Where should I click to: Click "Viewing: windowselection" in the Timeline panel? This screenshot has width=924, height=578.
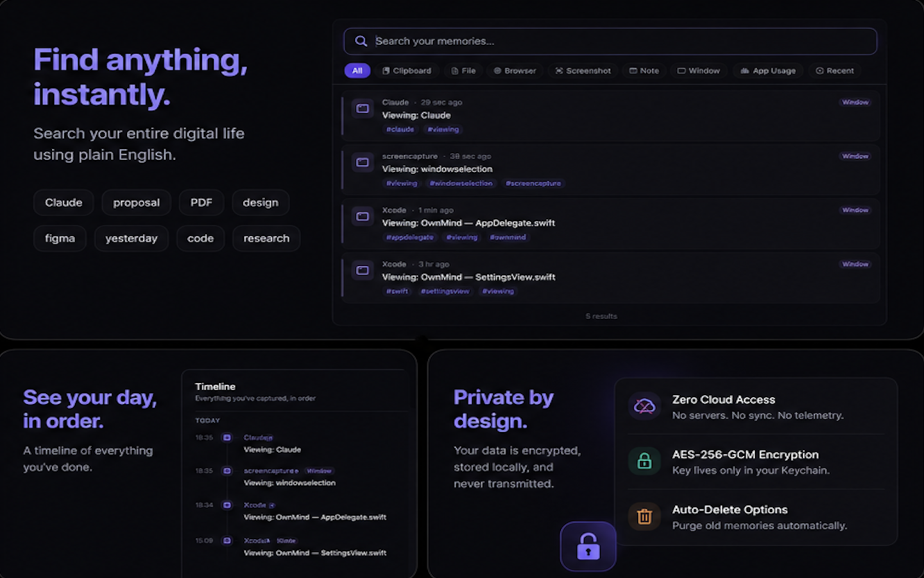point(289,483)
